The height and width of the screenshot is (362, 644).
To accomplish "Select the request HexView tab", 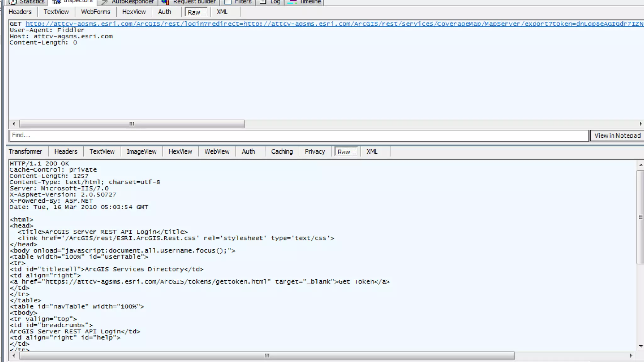I will (x=134, y=12).
